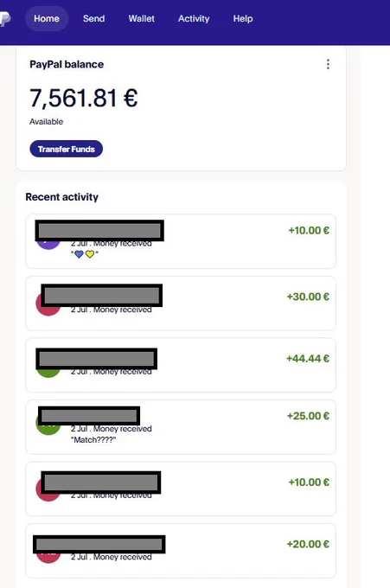Click the Recent activity heading
This screenshot has height=588, width=390.
[x=62, y=197]
